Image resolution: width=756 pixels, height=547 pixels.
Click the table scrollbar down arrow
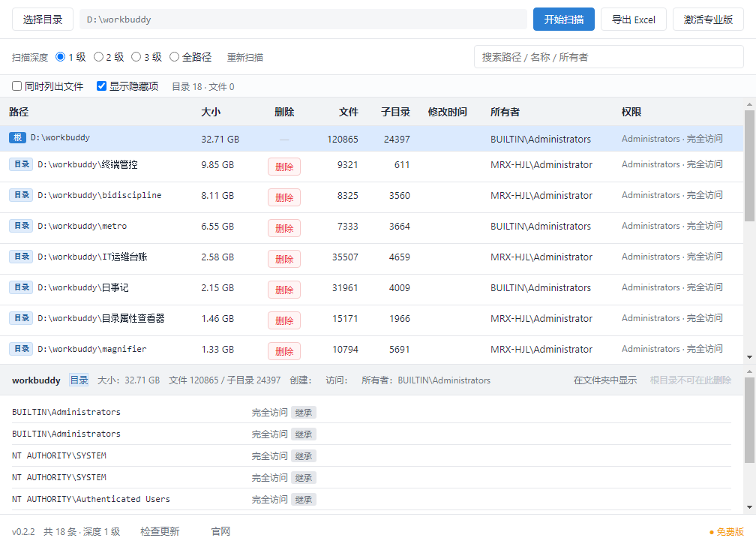(x=750, y=357)
